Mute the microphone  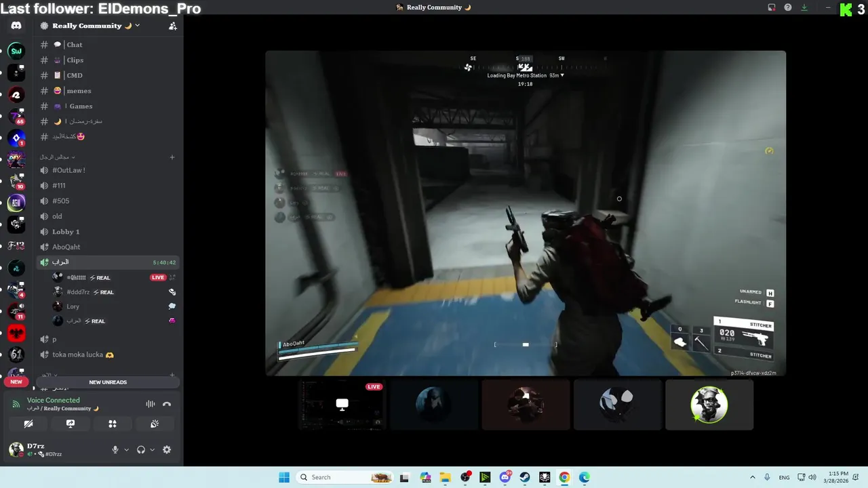point(115,450)
